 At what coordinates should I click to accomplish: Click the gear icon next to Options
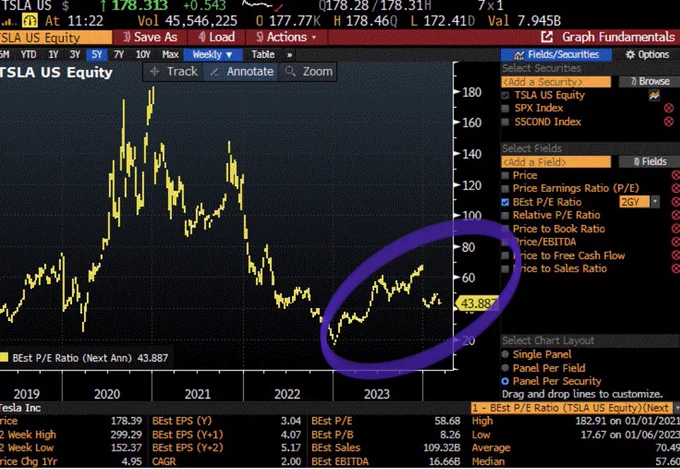pos(630,55)
